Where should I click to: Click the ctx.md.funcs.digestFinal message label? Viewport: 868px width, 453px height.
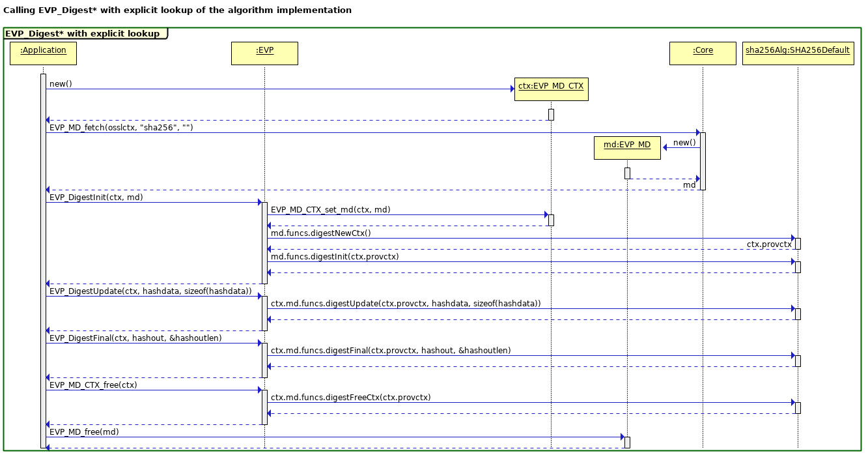click(x=391, y=350)
